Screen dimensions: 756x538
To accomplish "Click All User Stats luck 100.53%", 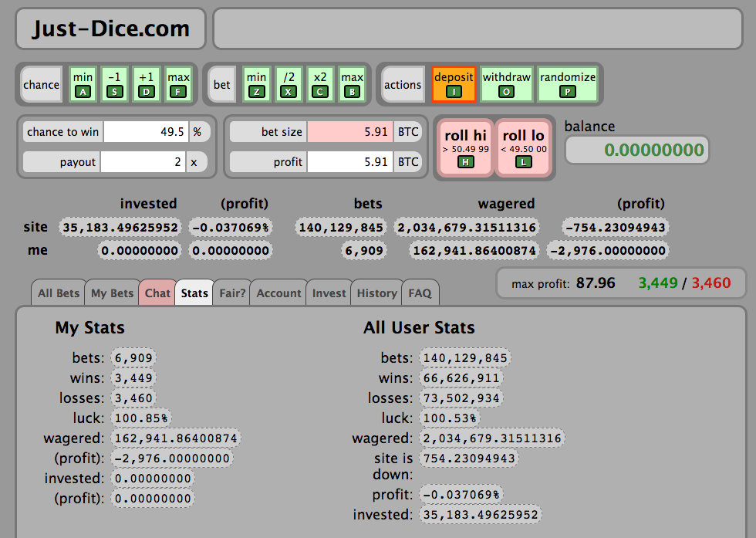I will (x=450, y=418).
